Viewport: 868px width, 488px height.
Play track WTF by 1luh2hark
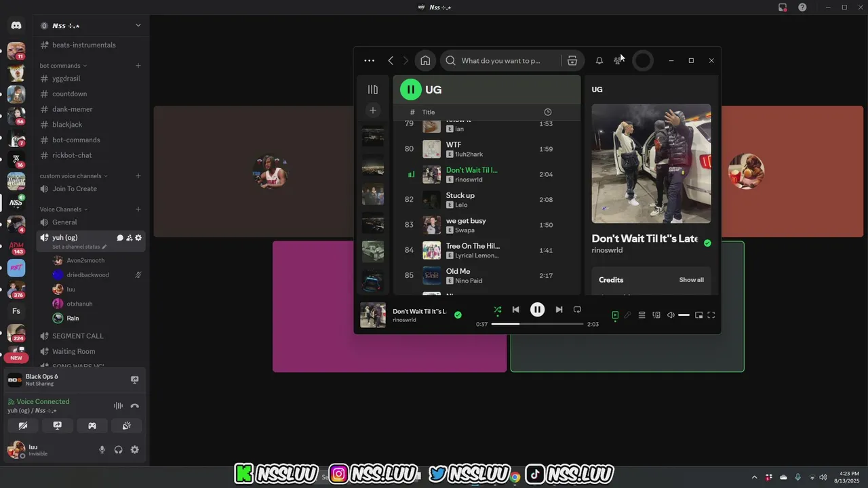coord(486,149)
